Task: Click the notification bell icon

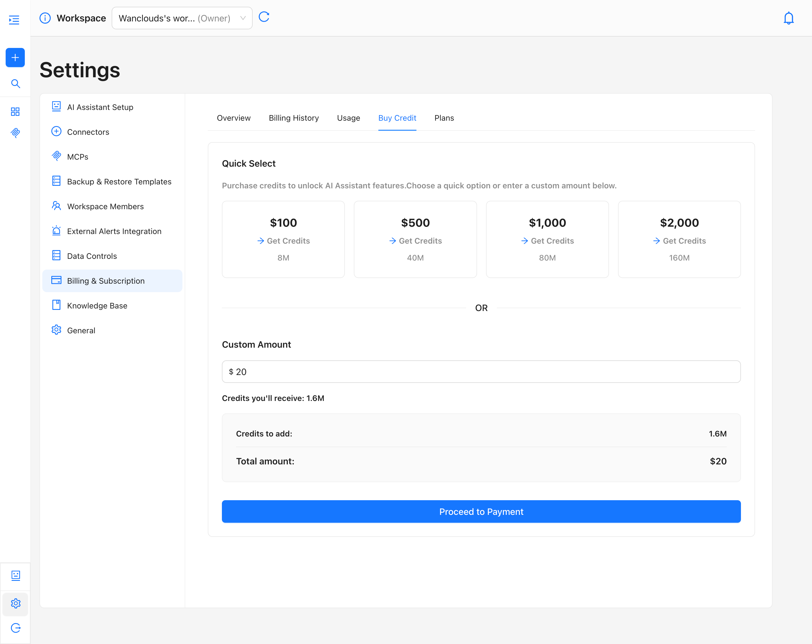Action: [788, 18]
